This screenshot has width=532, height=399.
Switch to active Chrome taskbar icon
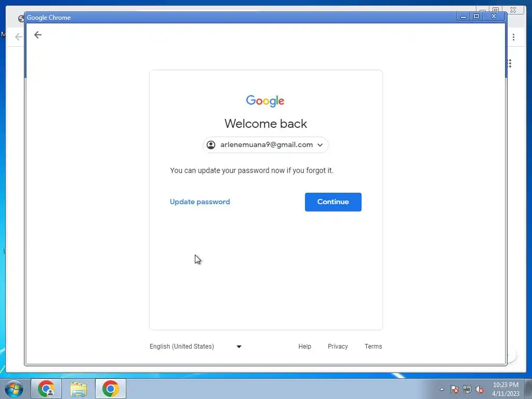[111, 389]
